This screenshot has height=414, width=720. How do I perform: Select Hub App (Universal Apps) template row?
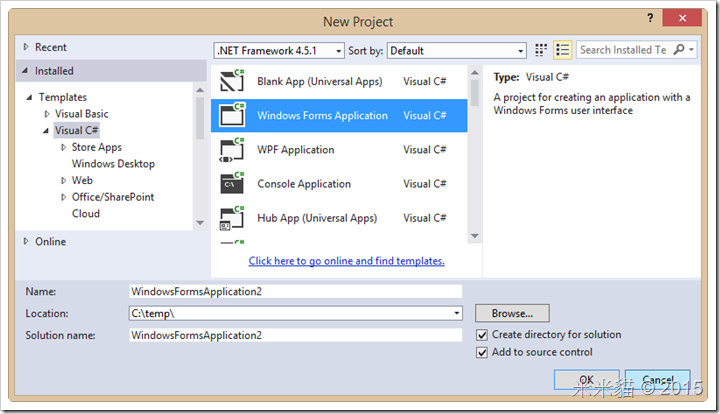pyautogui.click(x=339, y=218)
